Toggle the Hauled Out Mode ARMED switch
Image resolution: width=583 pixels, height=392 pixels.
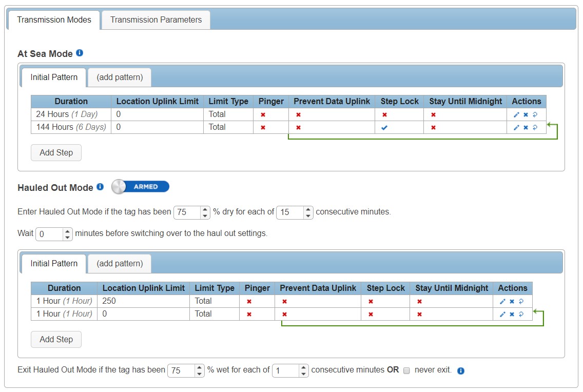pos(140,187)
